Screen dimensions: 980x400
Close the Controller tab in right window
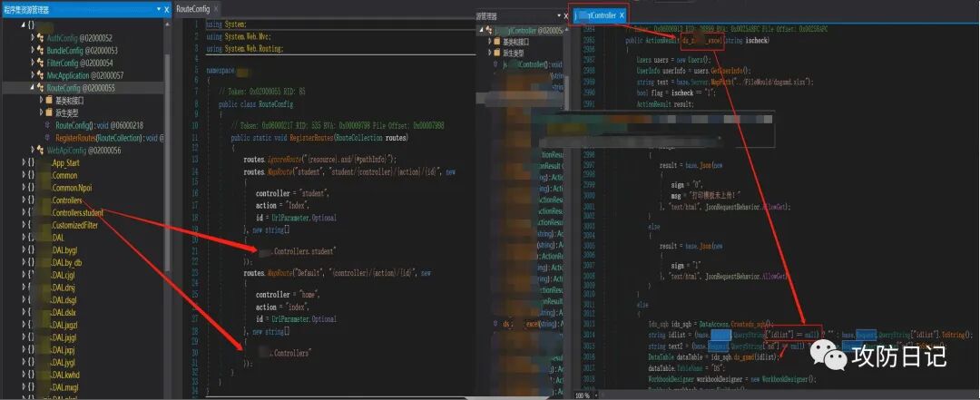(622, 15)
